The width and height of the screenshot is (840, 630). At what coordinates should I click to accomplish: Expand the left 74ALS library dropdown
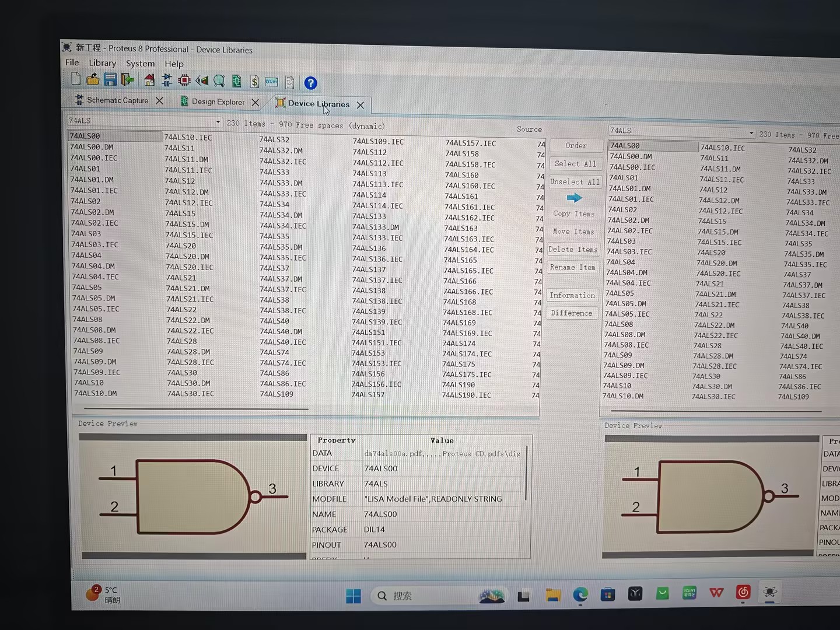(218, 122)
